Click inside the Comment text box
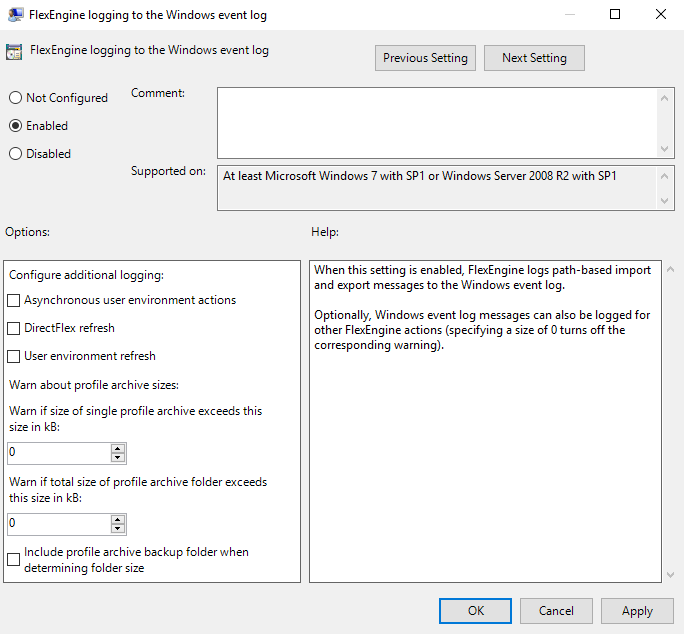The height and width of the screenshot is (634, 684). (437, 121)
